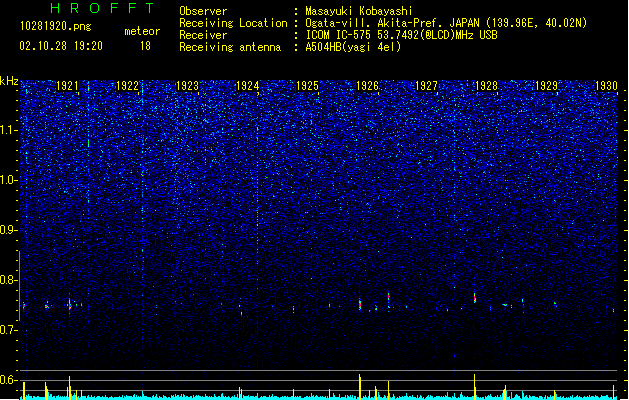This screenshot has height=400, width=629.
Task: Click the 1927 time marker
Action: 426,86
